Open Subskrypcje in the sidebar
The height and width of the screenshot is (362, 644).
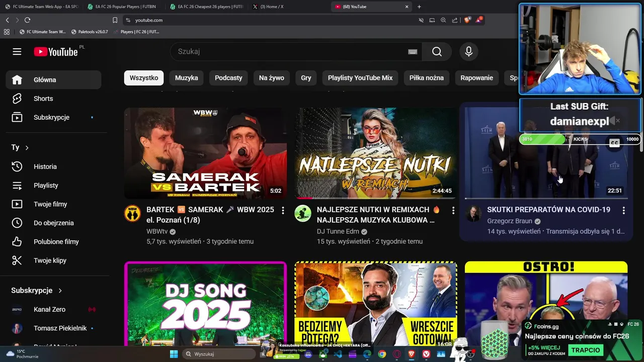coord(53,117)
